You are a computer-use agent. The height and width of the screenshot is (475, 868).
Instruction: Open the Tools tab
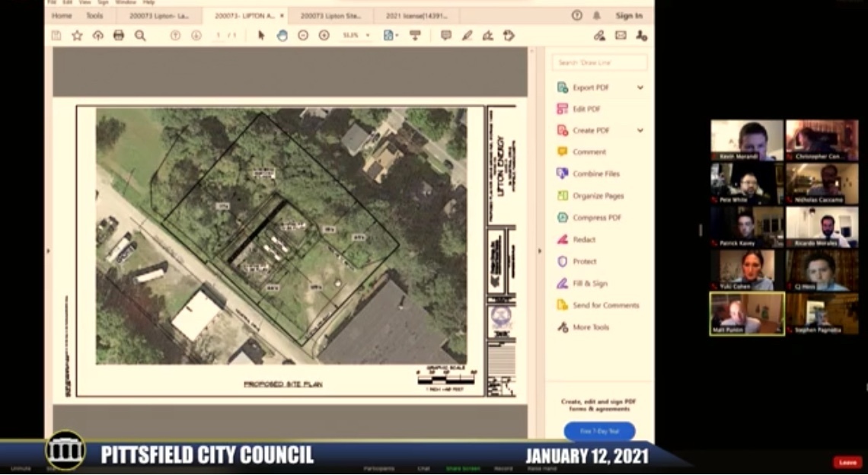pyautogui.click(x=94, y=15)
